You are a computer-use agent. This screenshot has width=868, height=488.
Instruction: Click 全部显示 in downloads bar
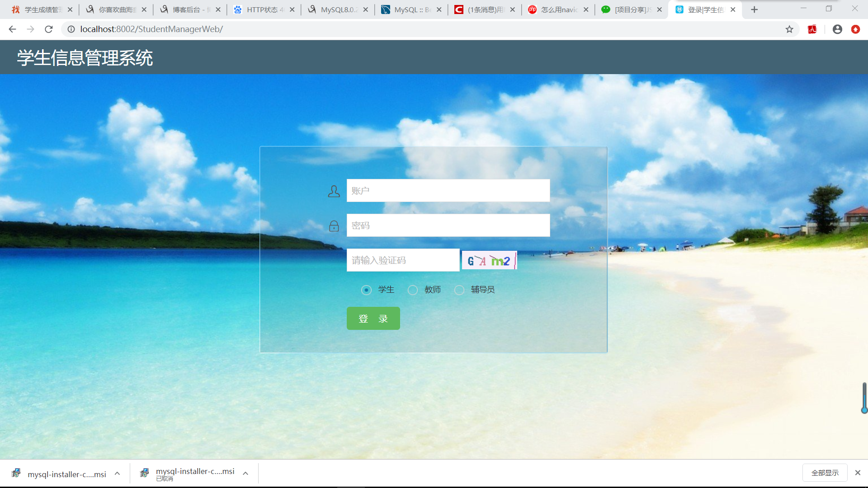tap(825, 473)
